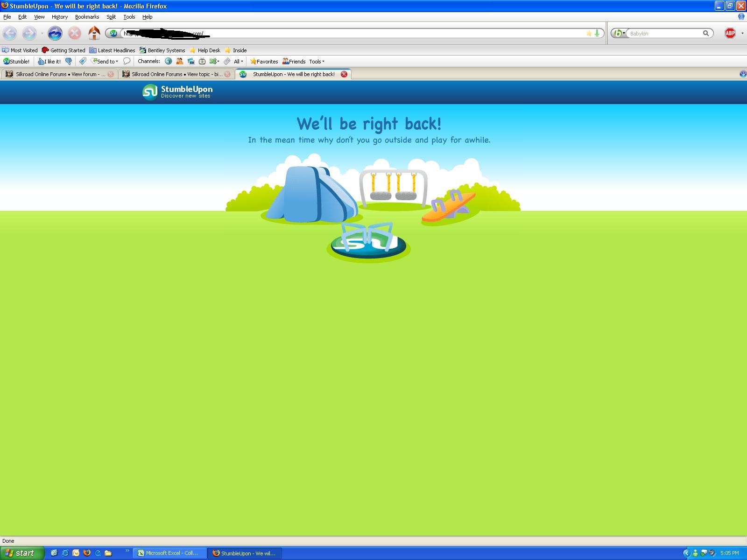Open StumbleUpon Friends
The height and width of the screenshot is (560, 747).
(x=294, y=61)
